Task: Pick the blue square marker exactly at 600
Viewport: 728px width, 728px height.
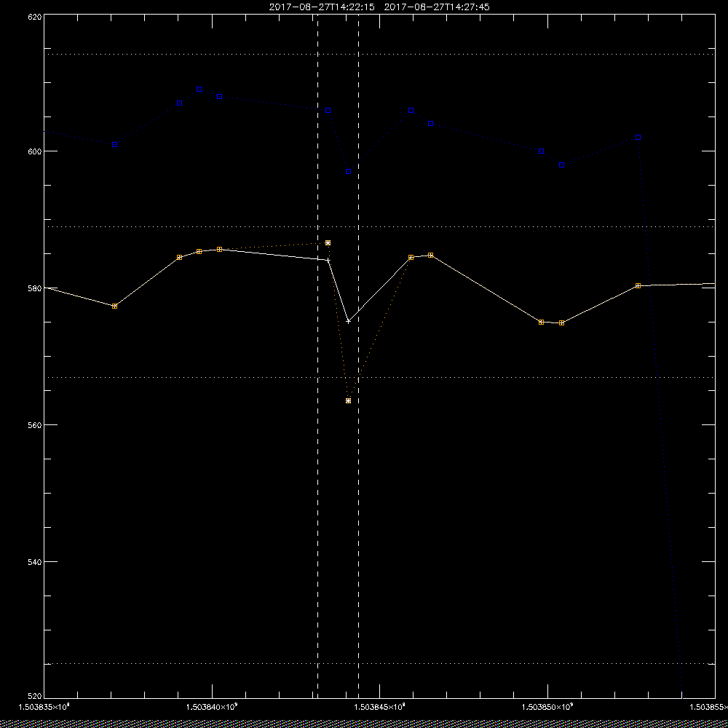Action: [542, 151]
